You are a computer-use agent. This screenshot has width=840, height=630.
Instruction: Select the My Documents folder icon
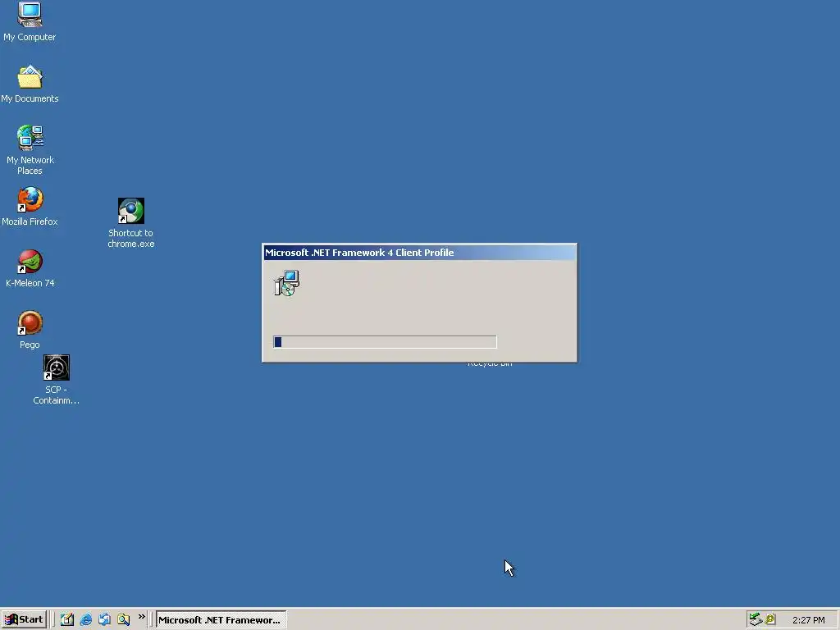(x=30, y=76)
